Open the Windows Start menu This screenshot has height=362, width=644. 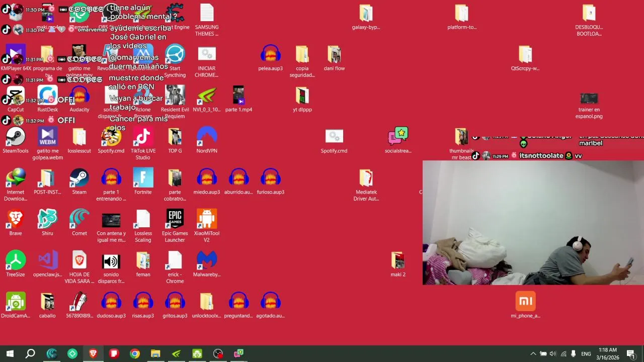coord(10,354)
